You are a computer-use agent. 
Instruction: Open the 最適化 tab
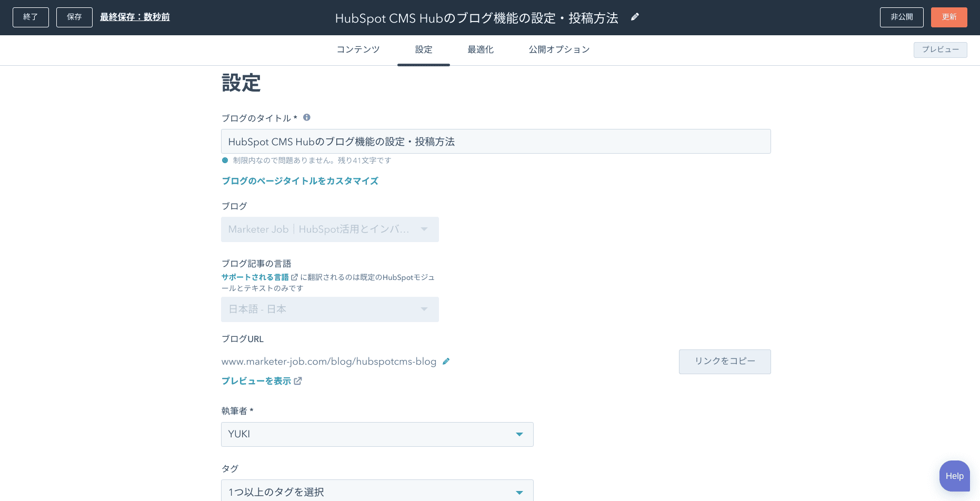click(x=481, y=49)
